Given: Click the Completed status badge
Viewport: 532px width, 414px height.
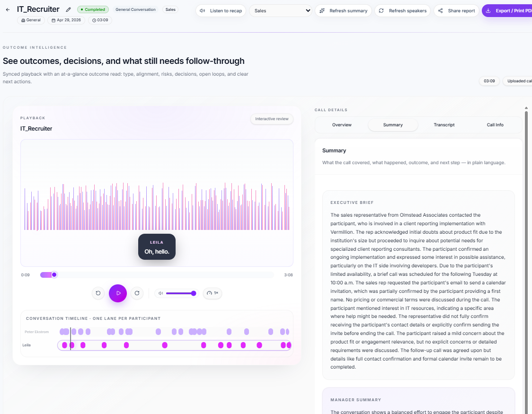Looking at the screenshot, I should pyautogui.click(x=93, y=9).
